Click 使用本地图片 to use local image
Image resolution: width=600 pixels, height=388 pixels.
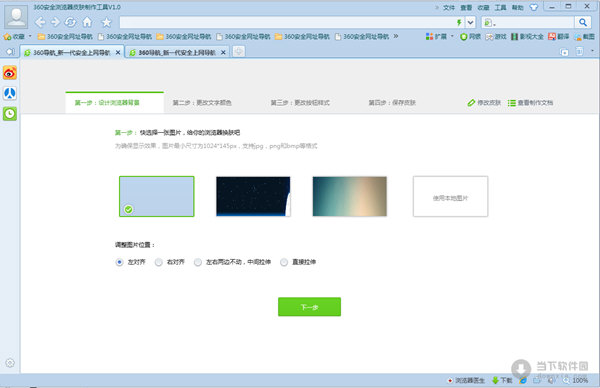(x=450, y=196)
